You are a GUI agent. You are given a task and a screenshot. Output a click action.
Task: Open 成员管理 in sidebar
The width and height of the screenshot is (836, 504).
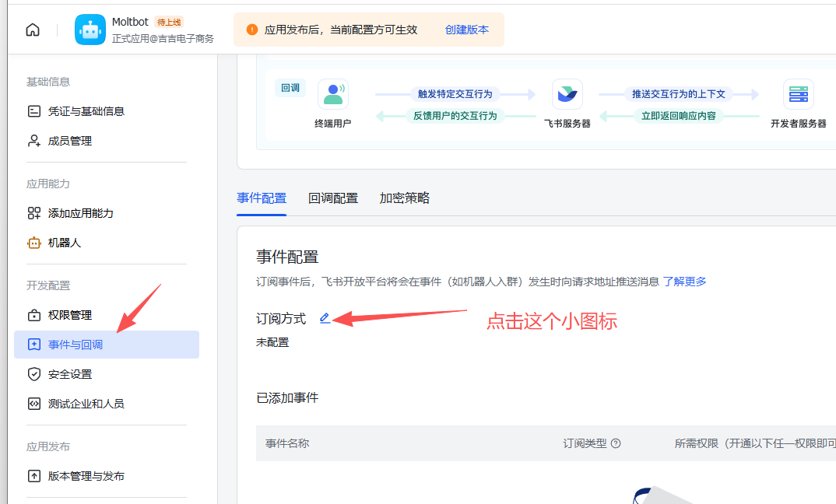tap(70, 141)
